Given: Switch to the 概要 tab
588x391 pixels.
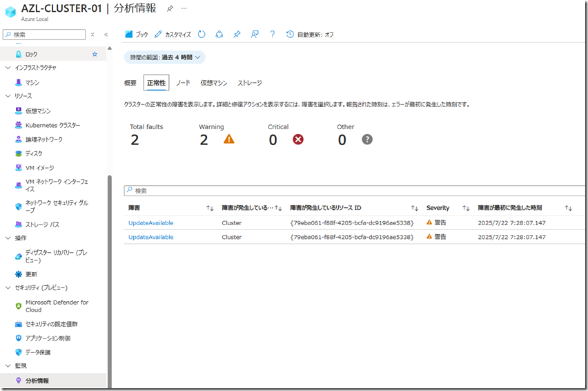Looking at the screenshot, I should [130, 83].
